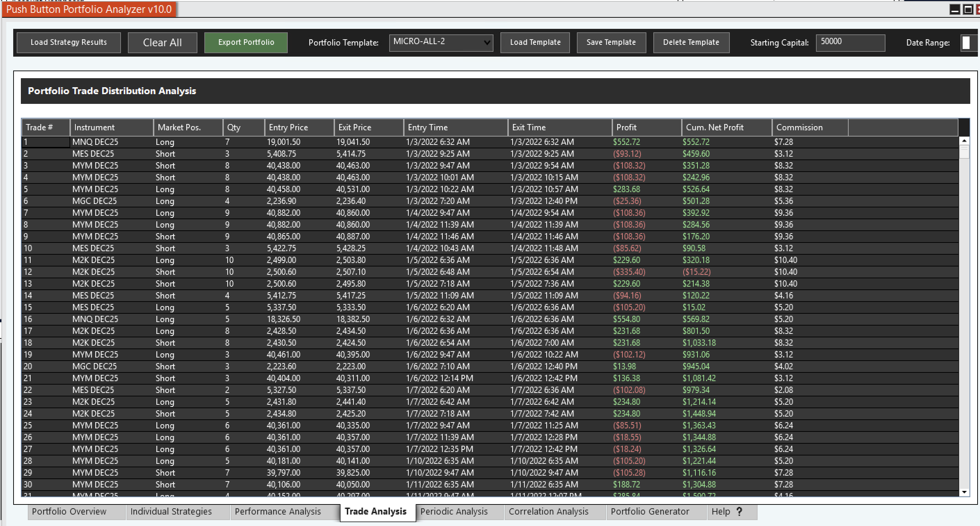Click the scrollbar down arrow

964,492
